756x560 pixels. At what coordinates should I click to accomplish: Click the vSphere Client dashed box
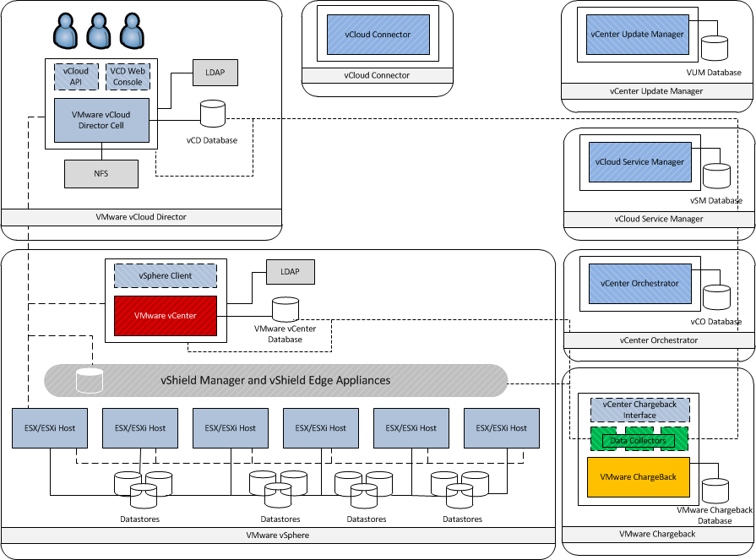point(166,275)
